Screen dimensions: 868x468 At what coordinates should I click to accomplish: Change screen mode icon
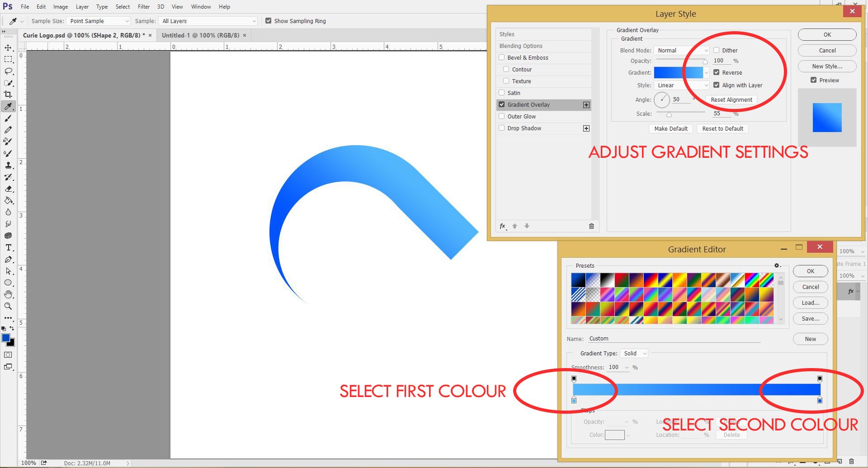tap(8, 367)
